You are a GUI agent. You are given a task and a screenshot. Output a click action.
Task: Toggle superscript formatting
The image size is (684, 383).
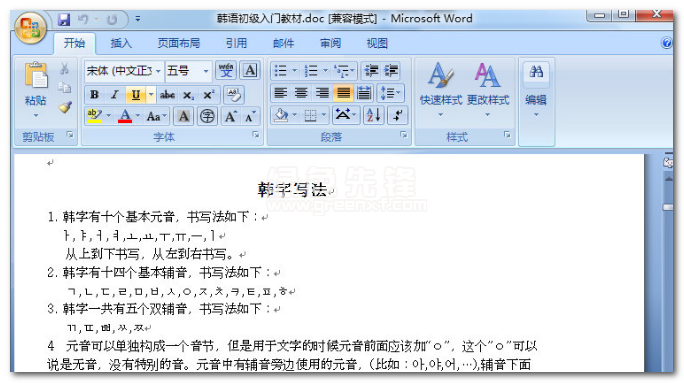[x=209, y=95]
